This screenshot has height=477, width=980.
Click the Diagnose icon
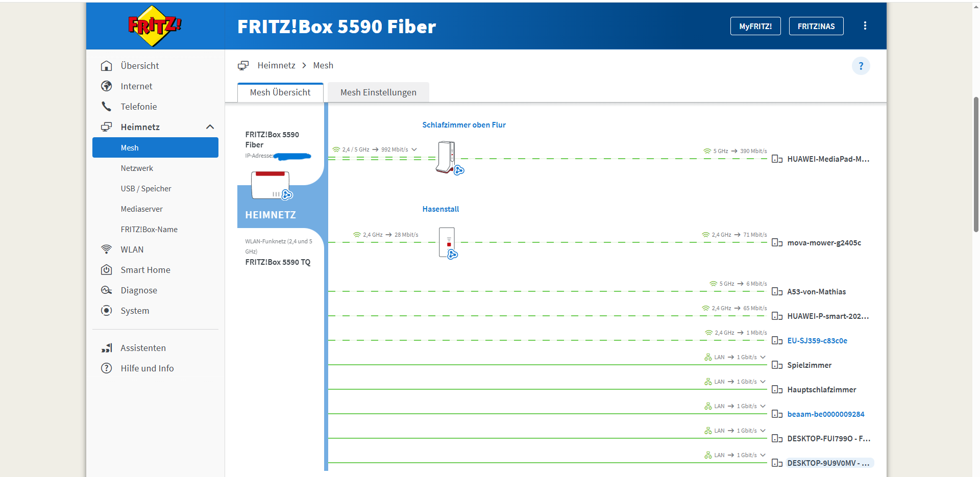(x=106, y=290)
